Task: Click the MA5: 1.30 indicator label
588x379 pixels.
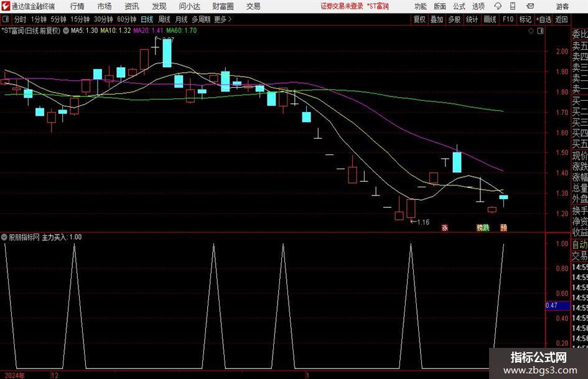Action: [x=85, y=30]
